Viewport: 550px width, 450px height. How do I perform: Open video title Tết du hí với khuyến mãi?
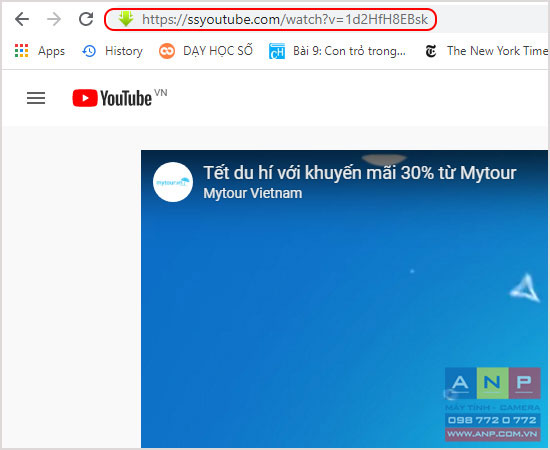(x=360, y=173)
